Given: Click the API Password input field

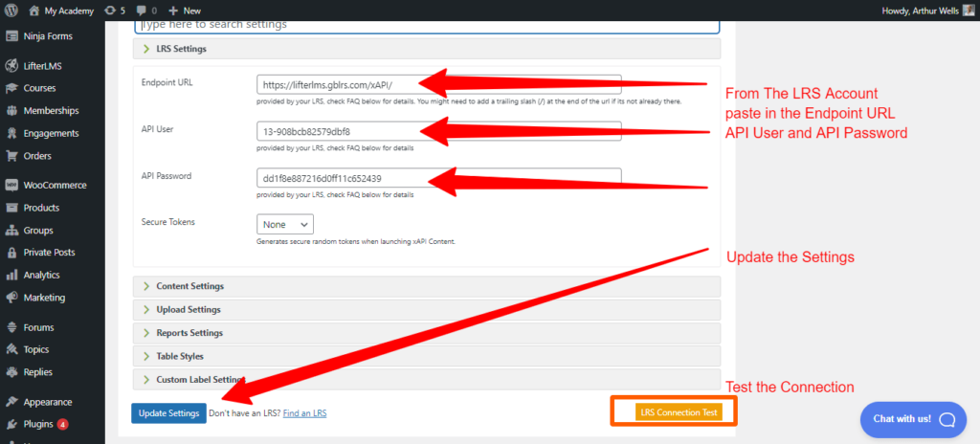Looking at the screenshot, I should click(438, 178).
